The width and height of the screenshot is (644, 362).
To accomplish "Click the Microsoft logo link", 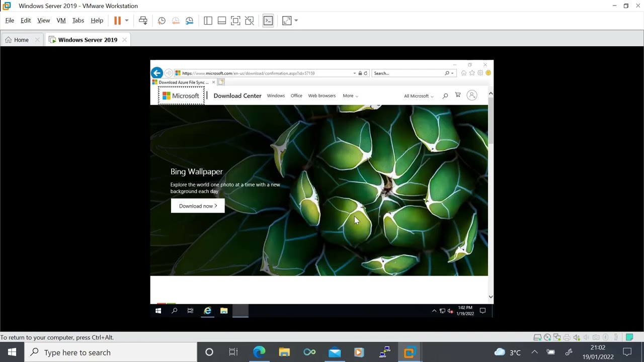I will [x=181, y=96].
